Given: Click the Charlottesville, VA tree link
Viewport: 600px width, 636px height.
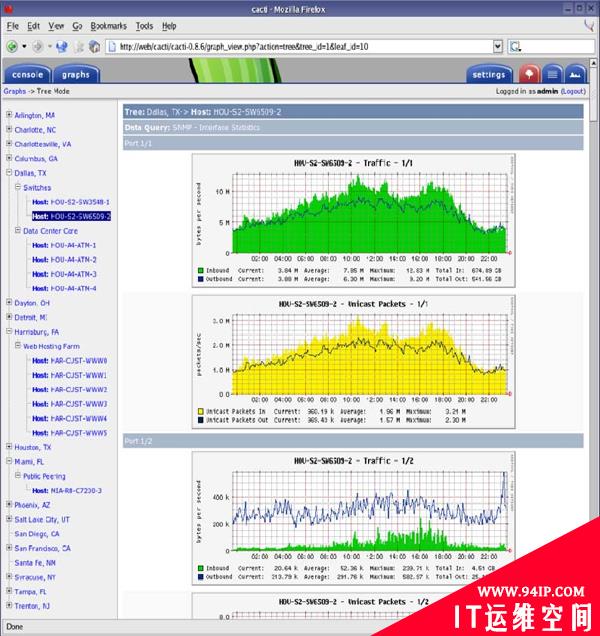Looking at the screenshot, I should 43,144.
